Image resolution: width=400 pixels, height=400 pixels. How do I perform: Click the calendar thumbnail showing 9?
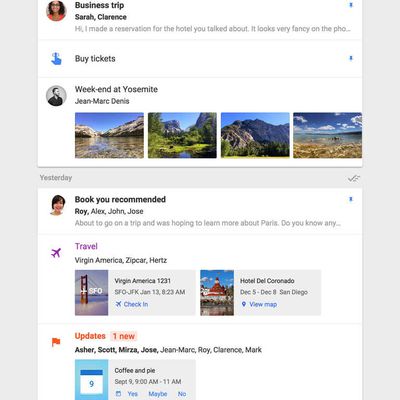pyautogui.click(x=92, y=380)
